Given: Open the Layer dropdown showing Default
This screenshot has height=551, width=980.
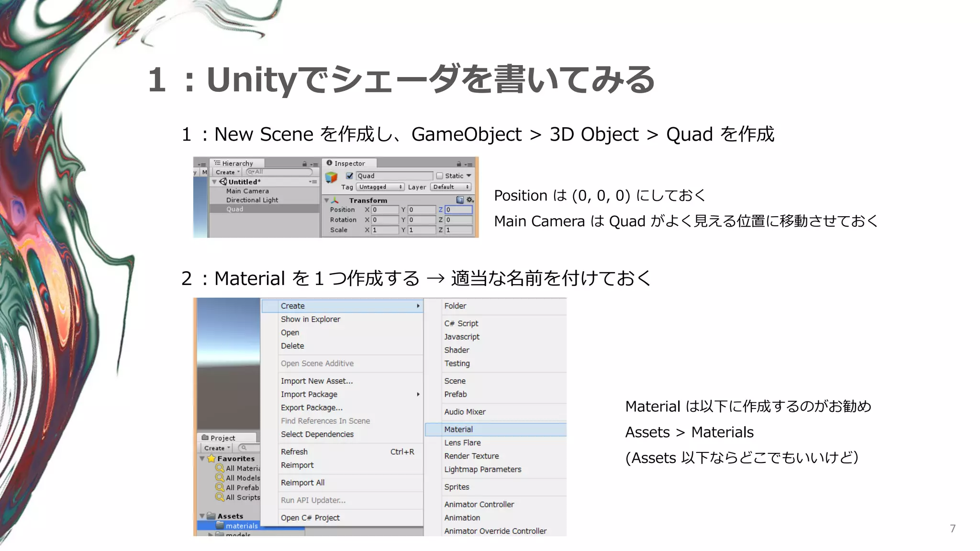Looking at the screenshot, I should 451,187.
